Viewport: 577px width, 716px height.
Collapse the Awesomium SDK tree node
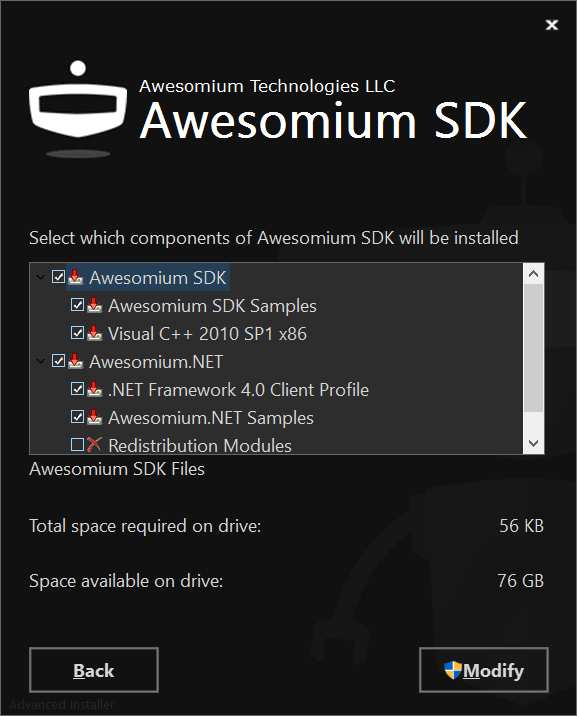[x=41, y=277]
